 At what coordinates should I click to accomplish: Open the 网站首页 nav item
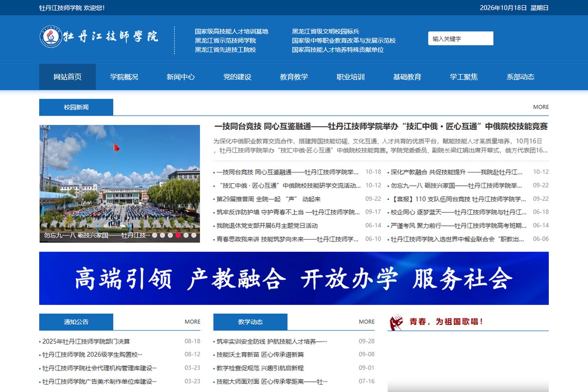[68, 77]
